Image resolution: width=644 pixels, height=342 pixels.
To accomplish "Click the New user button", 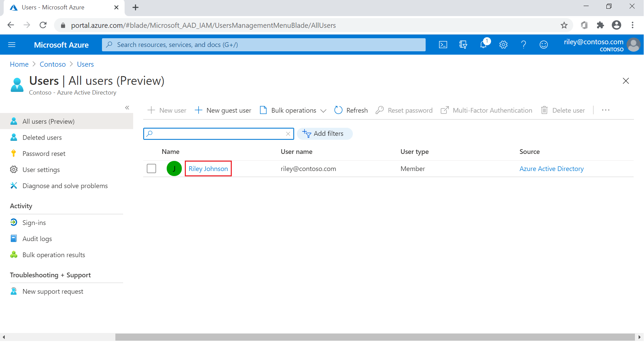I will (x=167, y=110).
